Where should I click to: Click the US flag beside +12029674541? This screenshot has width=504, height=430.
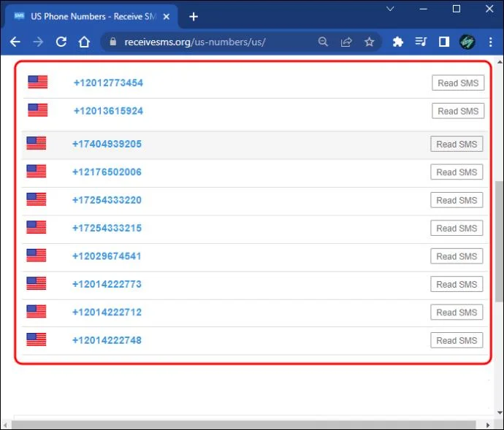click(37, 256)
